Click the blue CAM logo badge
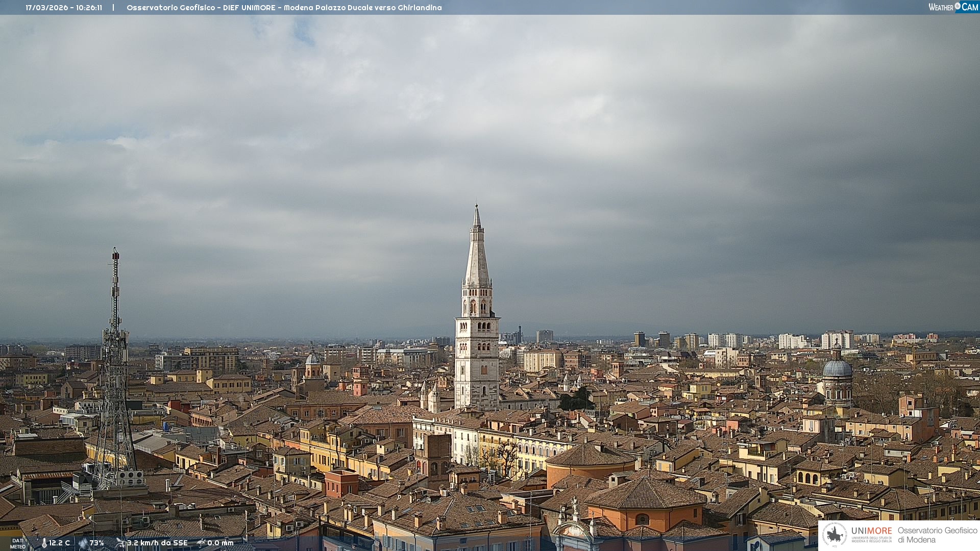980x551 pixels. point(969,7)
